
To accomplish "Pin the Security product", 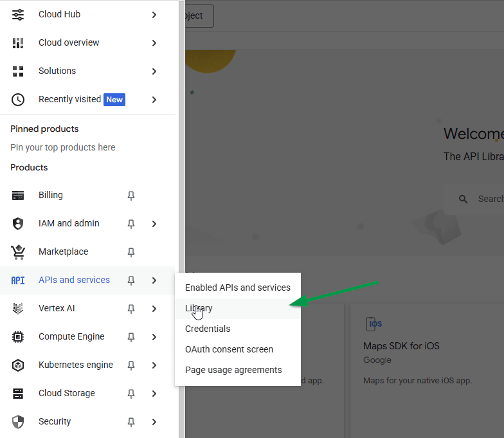I will tap(131, 422).
